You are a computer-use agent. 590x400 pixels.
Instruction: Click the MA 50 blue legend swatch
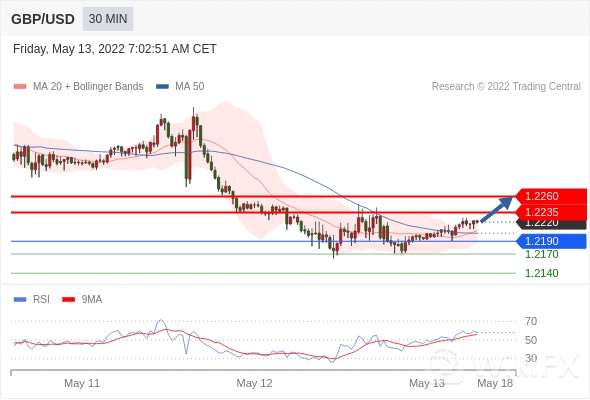(162, 87)
